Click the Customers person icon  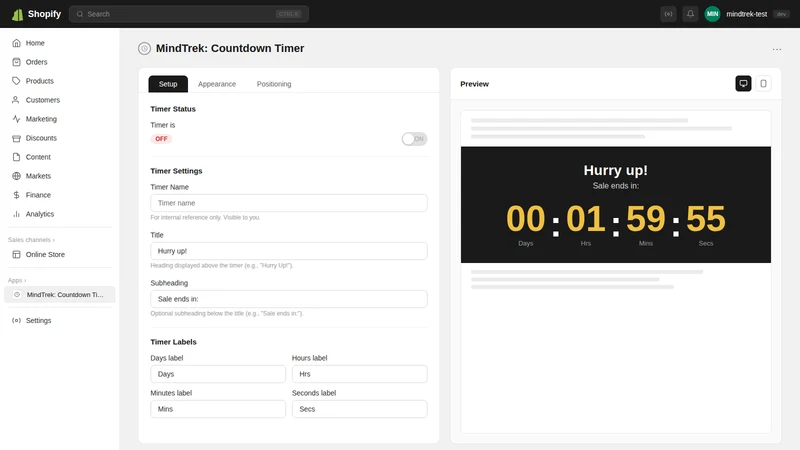(x=16, y=100)
